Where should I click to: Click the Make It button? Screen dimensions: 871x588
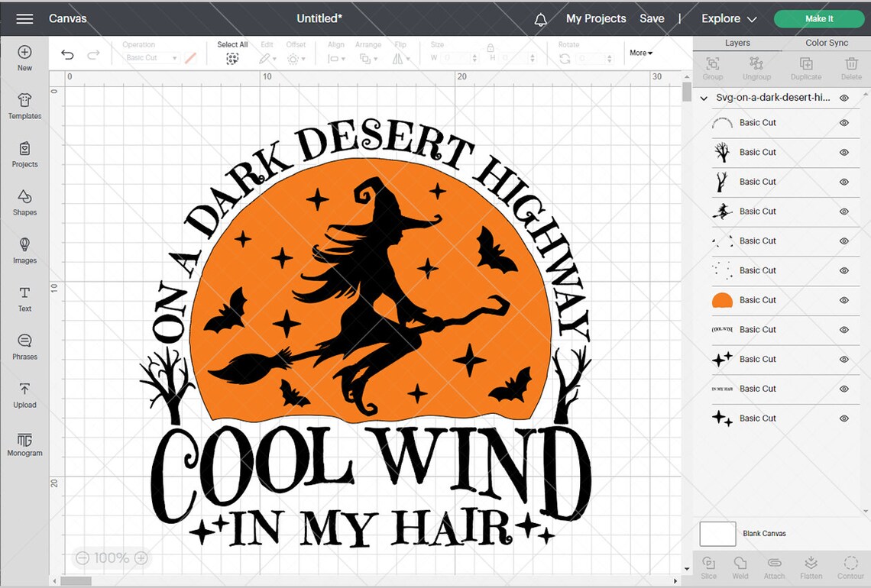(x=818, y=18)
